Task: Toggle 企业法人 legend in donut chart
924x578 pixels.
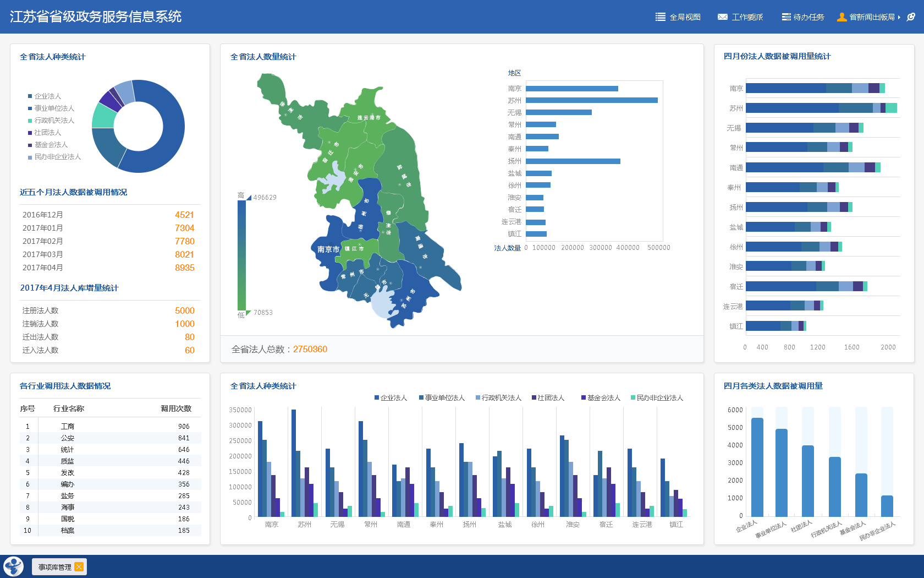Action: (45, 96)
